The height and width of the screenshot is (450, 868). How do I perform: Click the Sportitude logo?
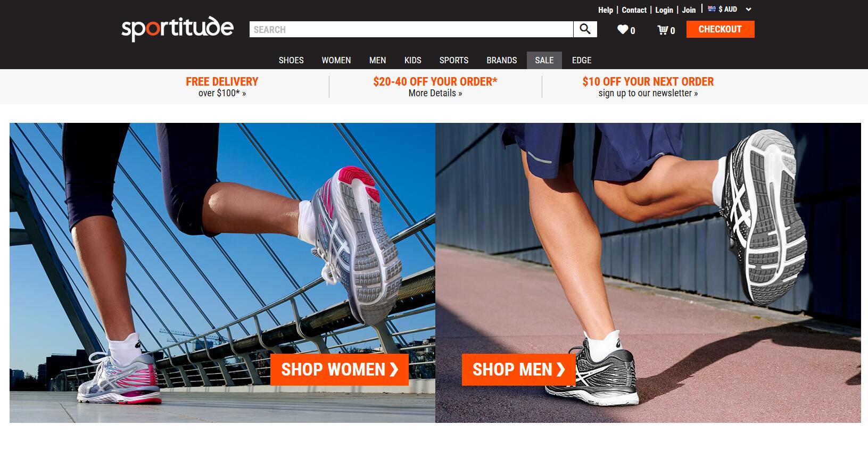[x=177, y=28]
